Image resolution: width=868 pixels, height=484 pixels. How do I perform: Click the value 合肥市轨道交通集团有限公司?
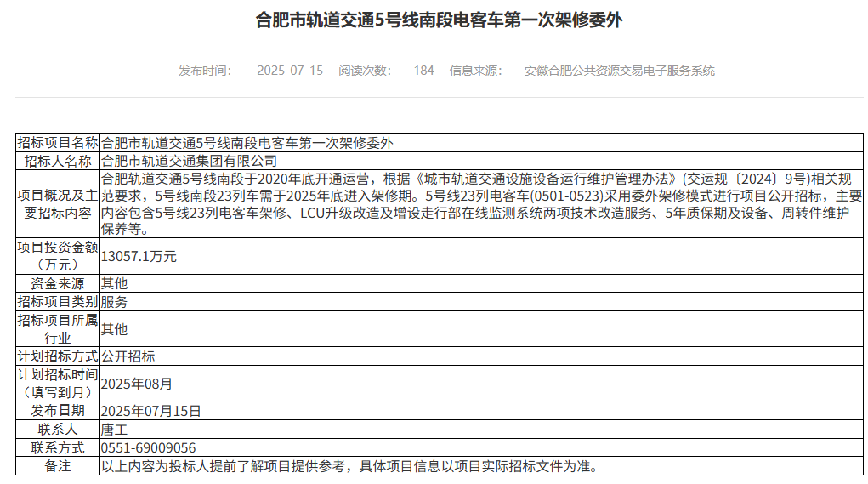(x=189, y=161)
